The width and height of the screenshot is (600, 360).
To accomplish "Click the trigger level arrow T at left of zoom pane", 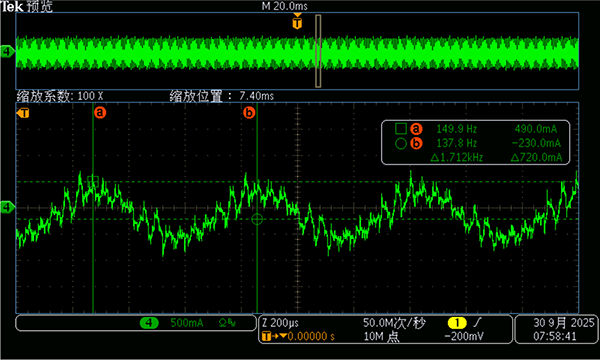I will 23,113.
